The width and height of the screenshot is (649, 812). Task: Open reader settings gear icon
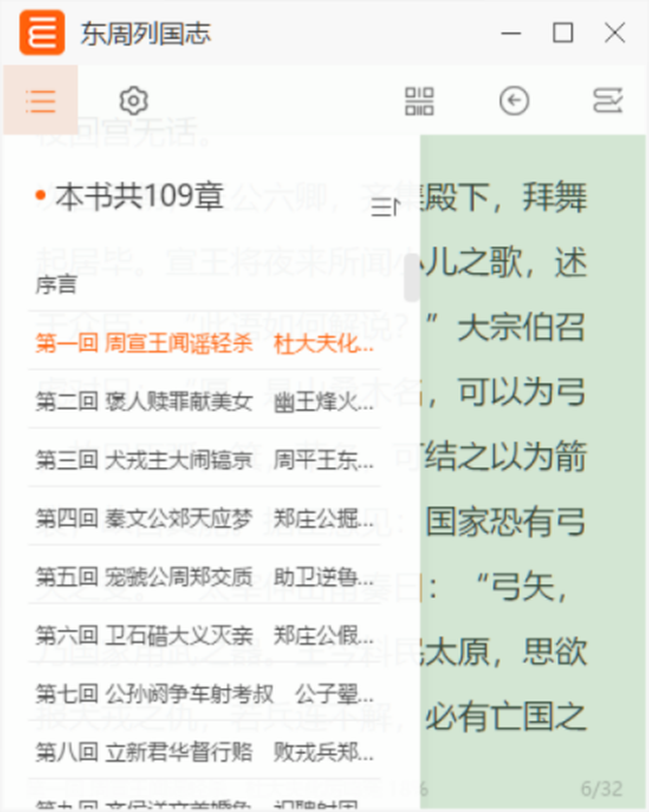pos(134,101)
